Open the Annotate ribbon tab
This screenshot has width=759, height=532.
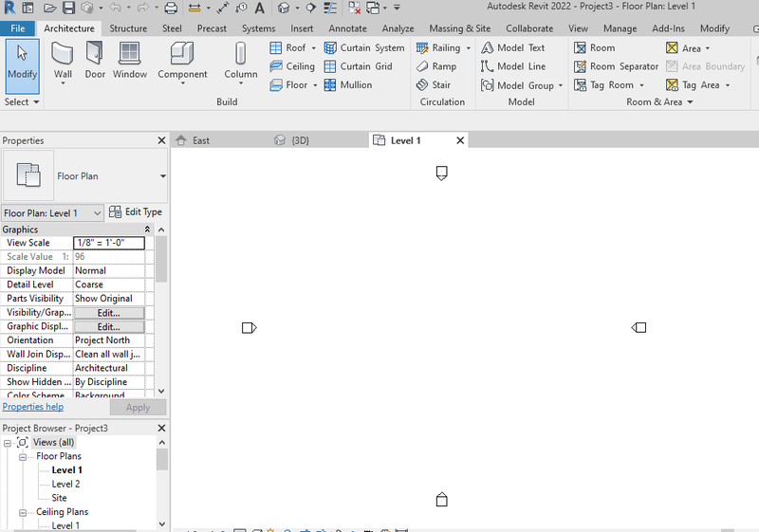[347, 28]
